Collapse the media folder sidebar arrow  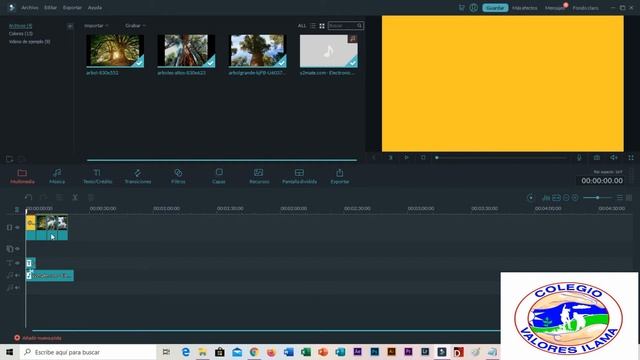tap(70, 26)
